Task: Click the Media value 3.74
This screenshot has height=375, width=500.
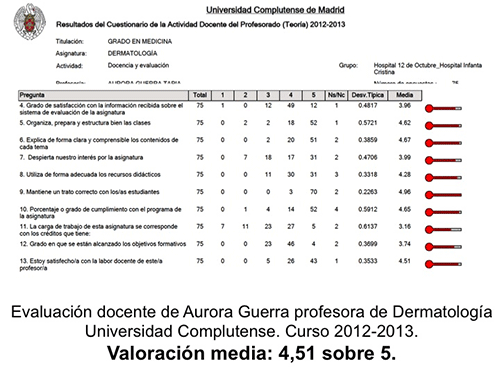Action: coord(405,244)
